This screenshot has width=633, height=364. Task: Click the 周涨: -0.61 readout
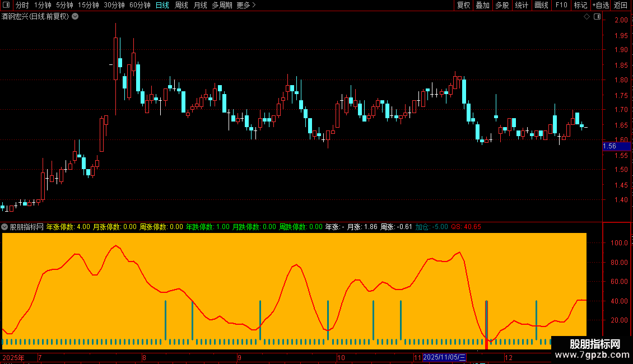click(x=396, y=227)
